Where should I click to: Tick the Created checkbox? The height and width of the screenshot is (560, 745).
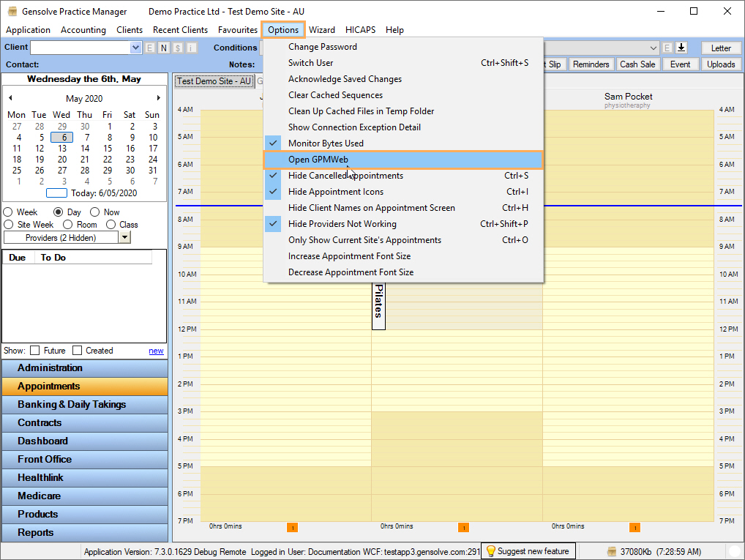coord(77,351)
